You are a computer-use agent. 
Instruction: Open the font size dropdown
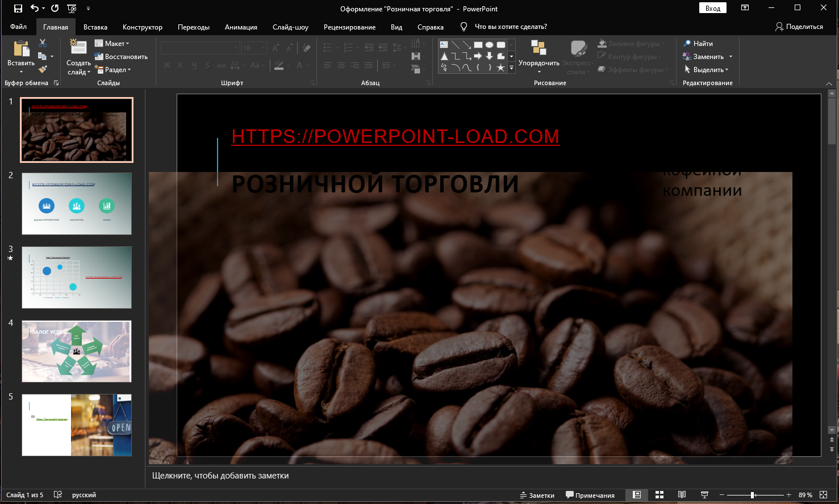tap(262, 47)
